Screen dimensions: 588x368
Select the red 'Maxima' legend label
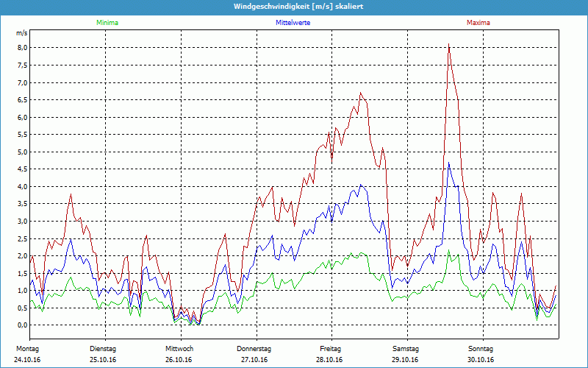click(478, 23)
